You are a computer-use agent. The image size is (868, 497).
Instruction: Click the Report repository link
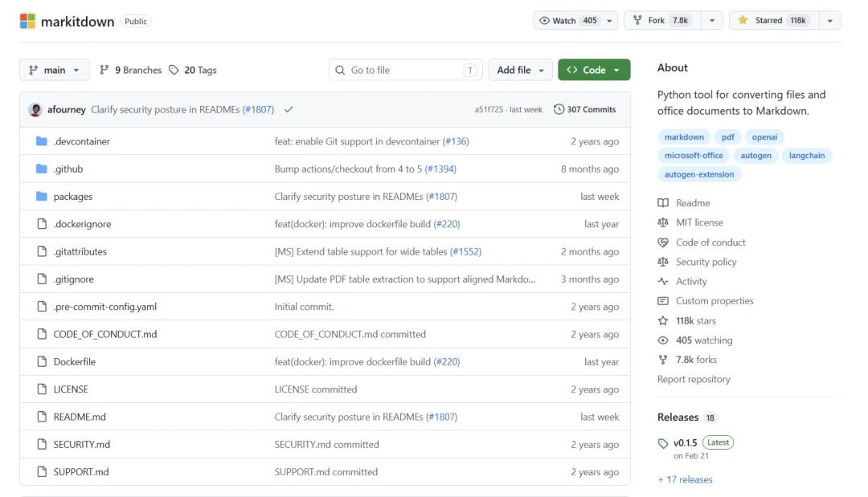click(694, 379)
